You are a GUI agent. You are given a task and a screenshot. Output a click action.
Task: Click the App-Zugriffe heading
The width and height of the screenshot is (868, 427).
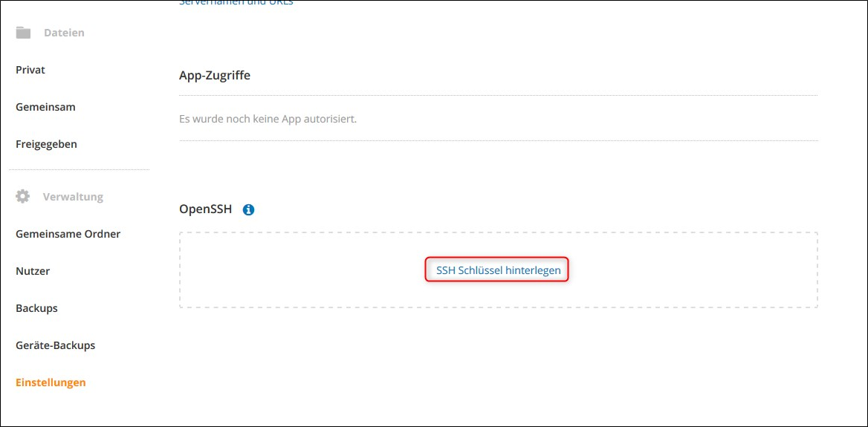[x=215, y=75]
